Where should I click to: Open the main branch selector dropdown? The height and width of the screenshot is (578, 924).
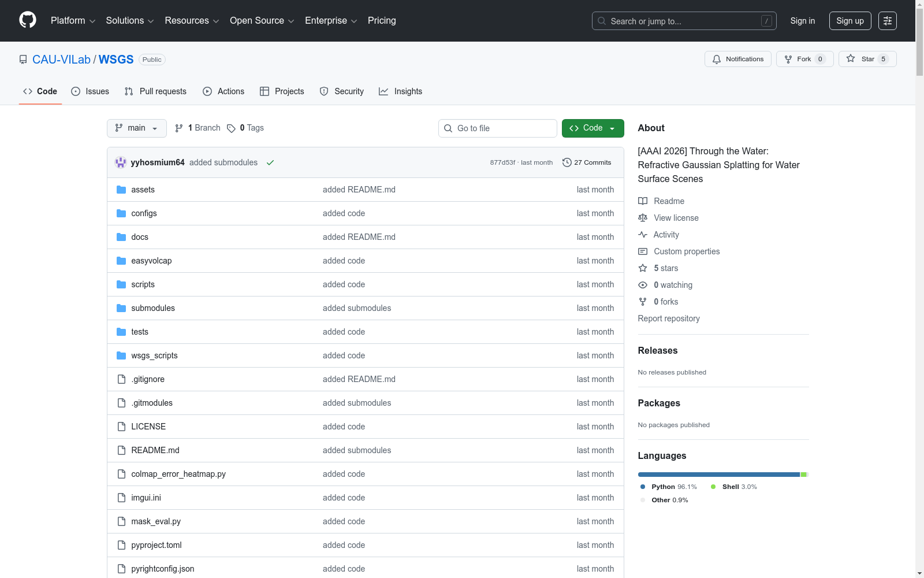(137, 128)
